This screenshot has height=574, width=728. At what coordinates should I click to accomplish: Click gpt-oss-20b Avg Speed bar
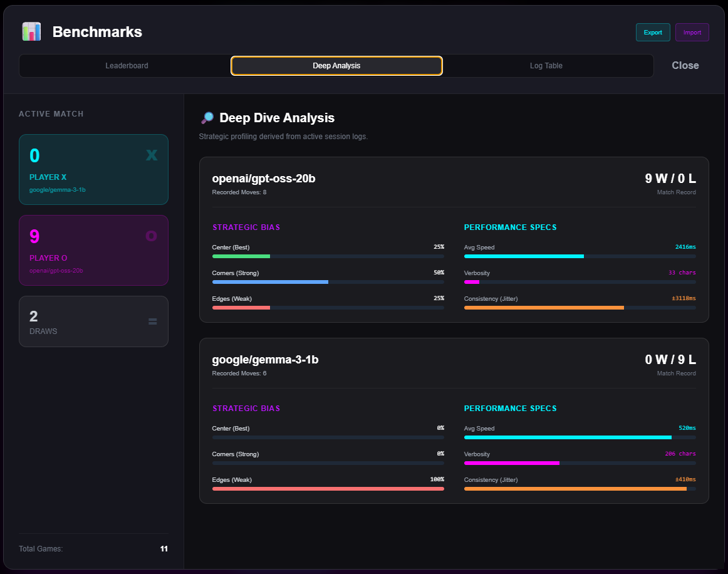point(580,256)
